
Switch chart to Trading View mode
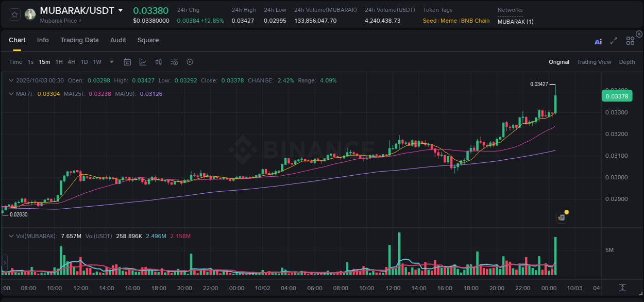point(594,61)
